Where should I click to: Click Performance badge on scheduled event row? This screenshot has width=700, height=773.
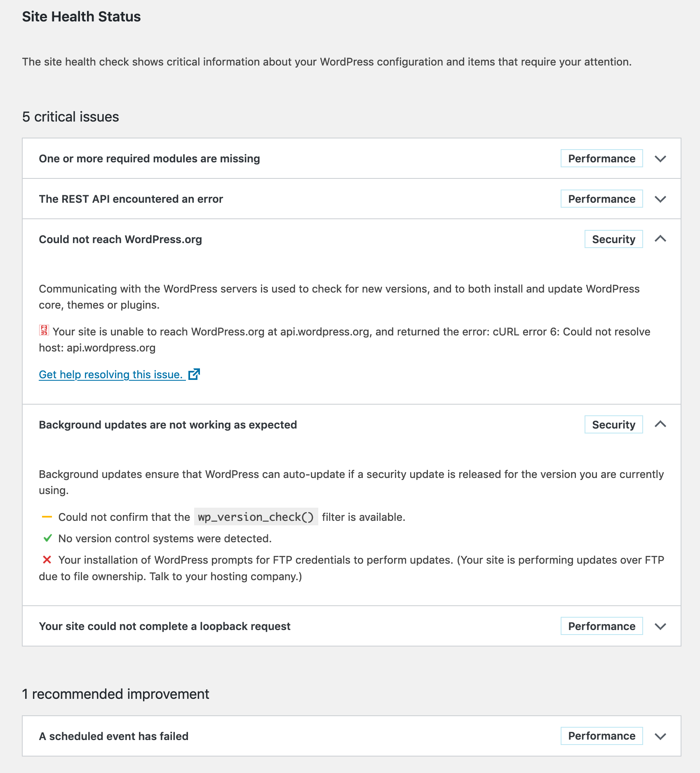[x=601, y=736]
